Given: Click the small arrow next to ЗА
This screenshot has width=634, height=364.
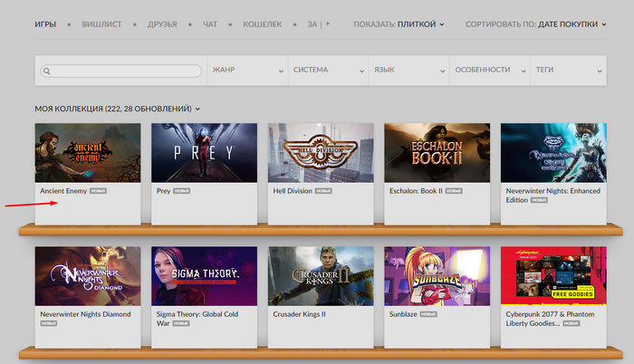Looking at the screenshot, I should pyautogui.click(x=328, y=24).
